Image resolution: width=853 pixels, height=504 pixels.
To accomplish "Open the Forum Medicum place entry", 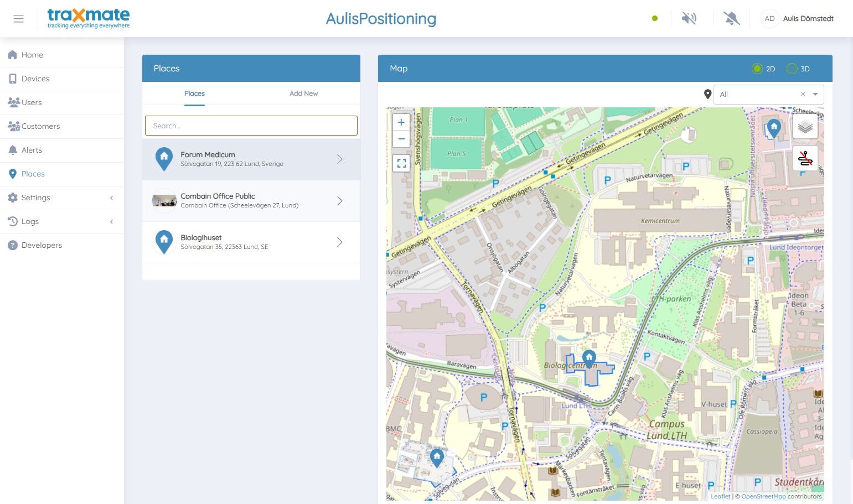I will click(x=251, y=159).
